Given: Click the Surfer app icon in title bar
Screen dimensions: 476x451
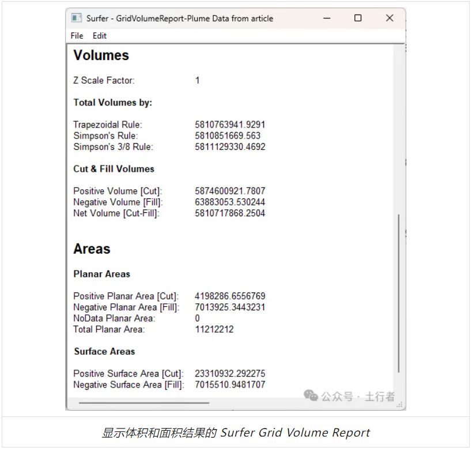Looking at the screenshot, I should (x=77, y=18).
